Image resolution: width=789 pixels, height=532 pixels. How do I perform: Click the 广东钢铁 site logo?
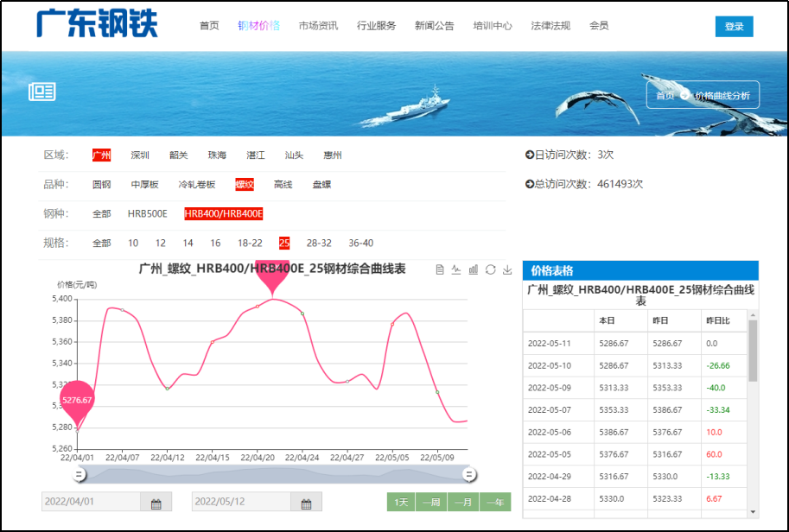pos(97,23)
